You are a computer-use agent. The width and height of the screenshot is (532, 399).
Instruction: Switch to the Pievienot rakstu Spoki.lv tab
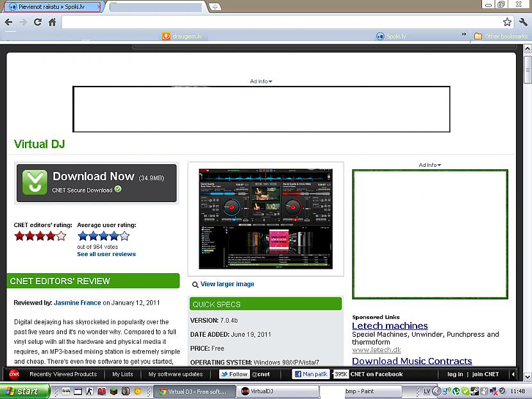click(x=52, y=7)
